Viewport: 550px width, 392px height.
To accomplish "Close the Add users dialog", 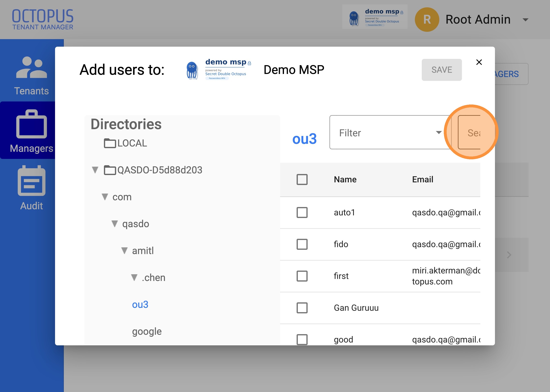I will 479,62.
